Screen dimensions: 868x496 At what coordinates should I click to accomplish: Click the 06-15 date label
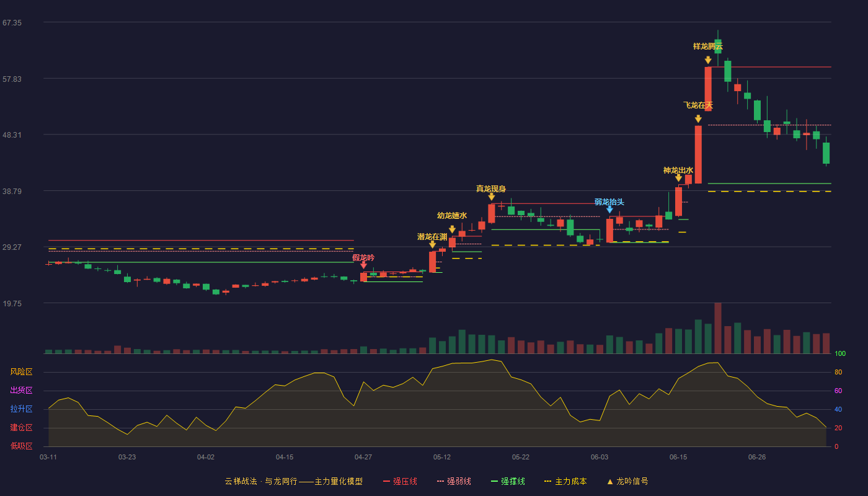(x=678, y=457)
